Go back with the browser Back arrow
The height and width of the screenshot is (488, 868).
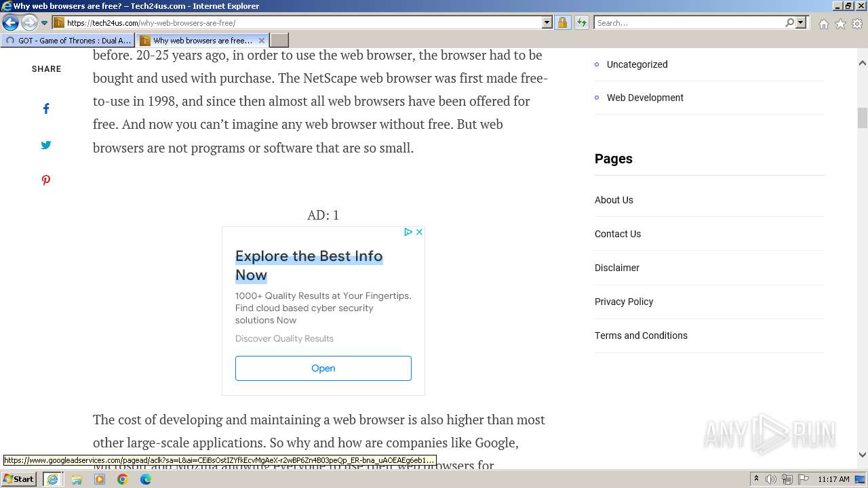[x=10, y=23]
